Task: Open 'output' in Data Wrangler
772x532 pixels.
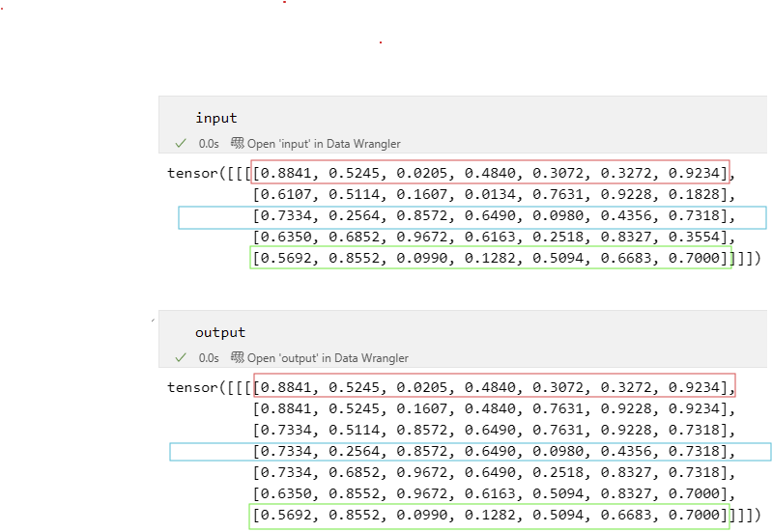Action: point(328,357)
